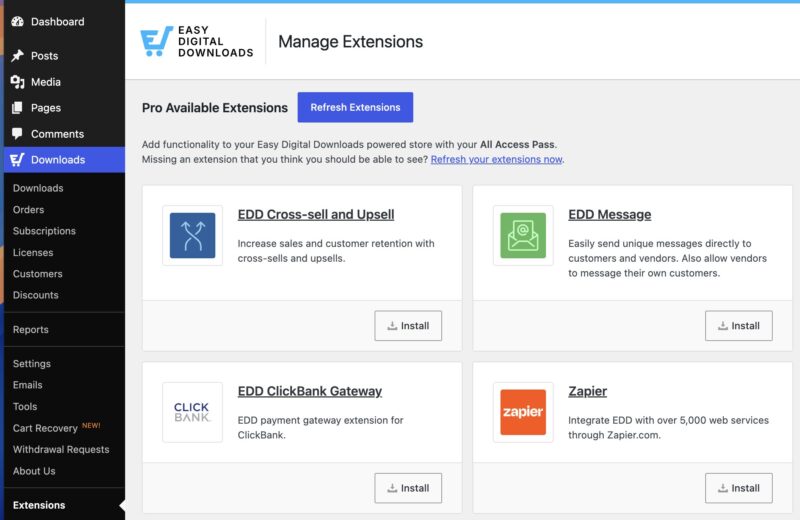Image resolution: width=800 pixels, height=520 pixels.
Task: Click the Easy Digital Downloads cart logo
Action: coord(156,41)
